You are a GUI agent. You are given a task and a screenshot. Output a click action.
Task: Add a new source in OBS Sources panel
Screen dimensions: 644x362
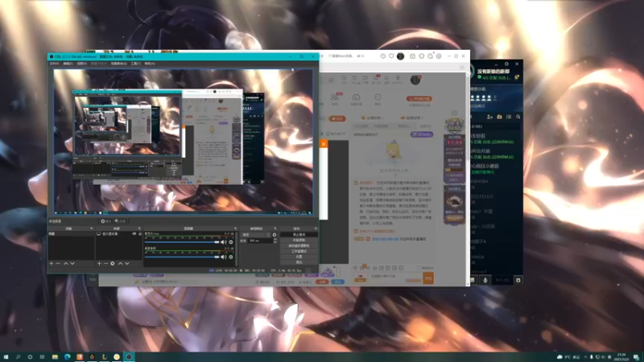(99, 264)
